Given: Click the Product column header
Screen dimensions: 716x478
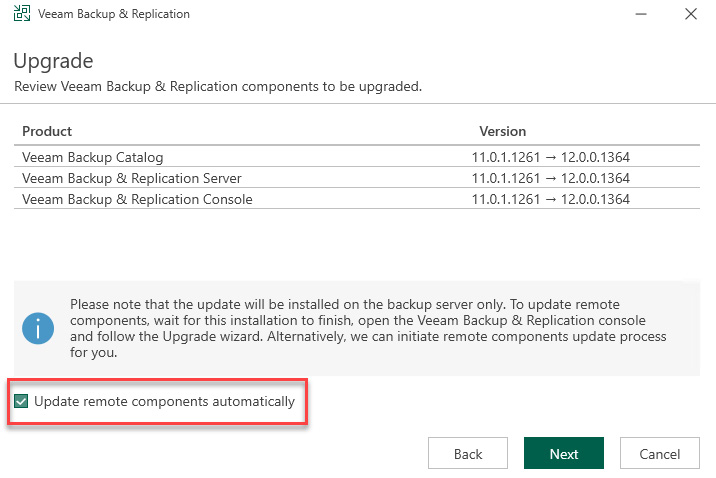Looking at the screenshot, I should pos(47,131).
